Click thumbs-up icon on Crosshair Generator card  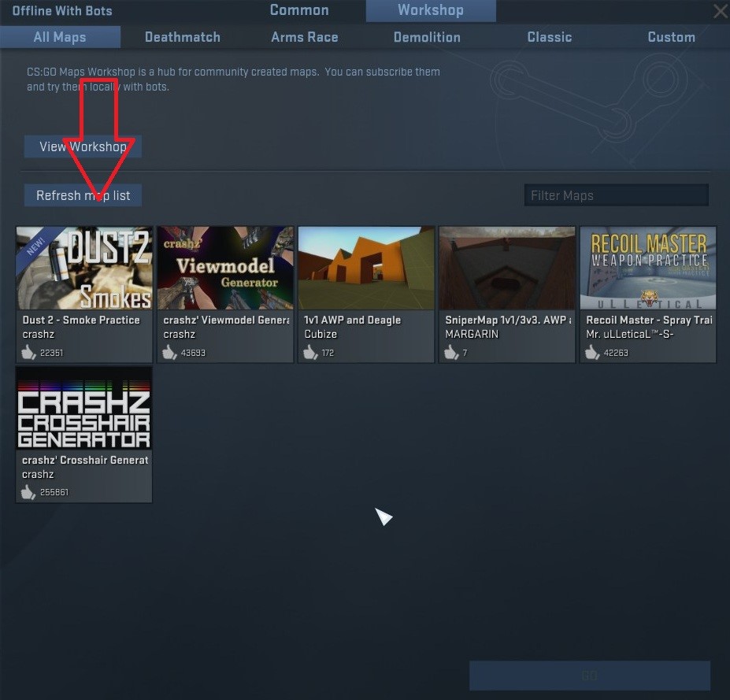pos(28,492)
